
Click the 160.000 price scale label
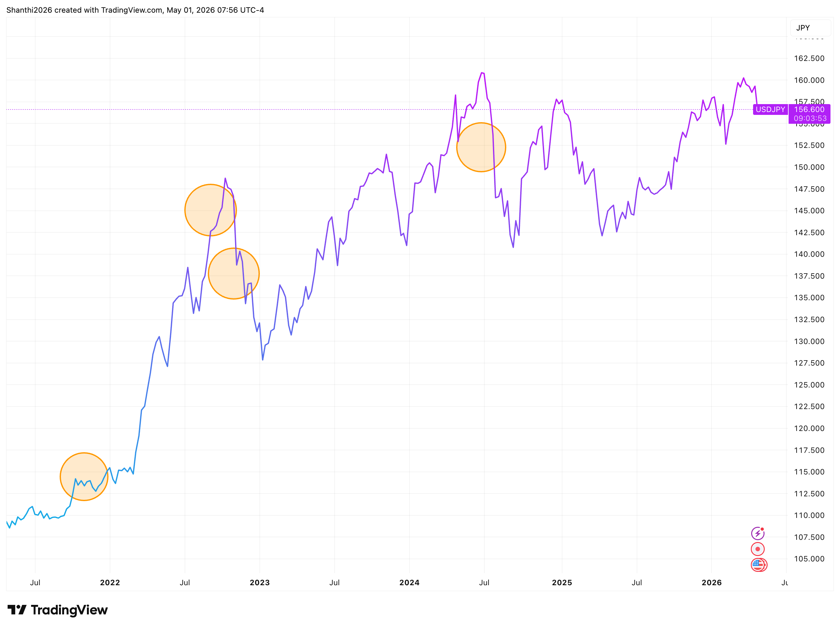pos(809,80)
